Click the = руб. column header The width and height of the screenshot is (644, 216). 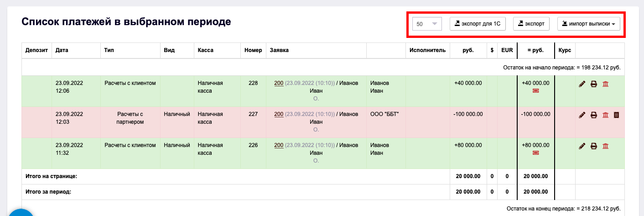click(x=535, y=51)
